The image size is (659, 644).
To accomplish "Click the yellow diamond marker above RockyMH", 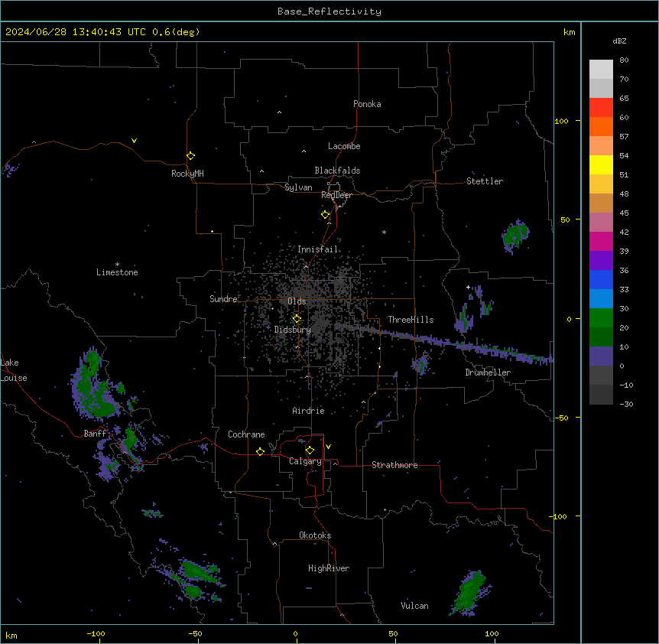I will 191,156.
